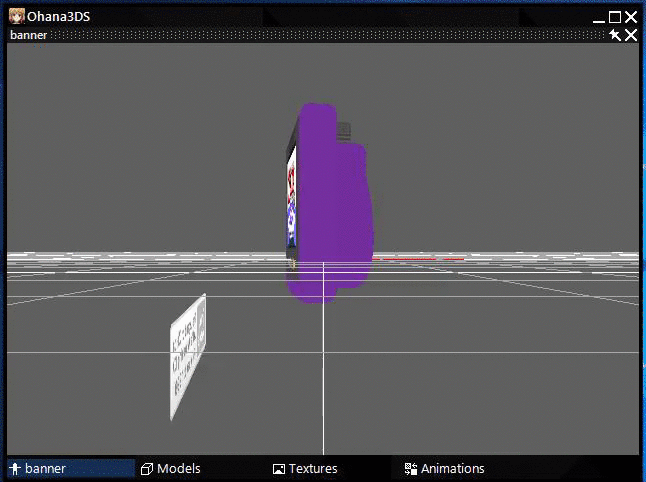646x482 pixels.
Task: Click the white sign model in the viewport
Action: [188, 357]
